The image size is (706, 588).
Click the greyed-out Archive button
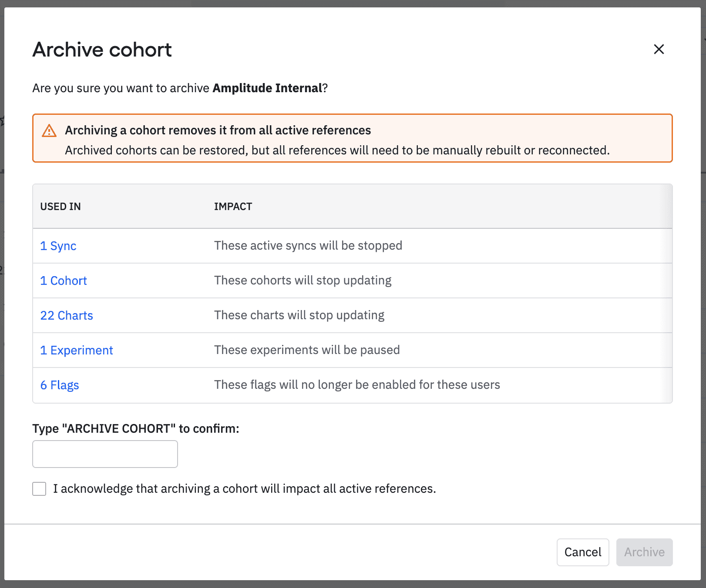coord(644,552)
